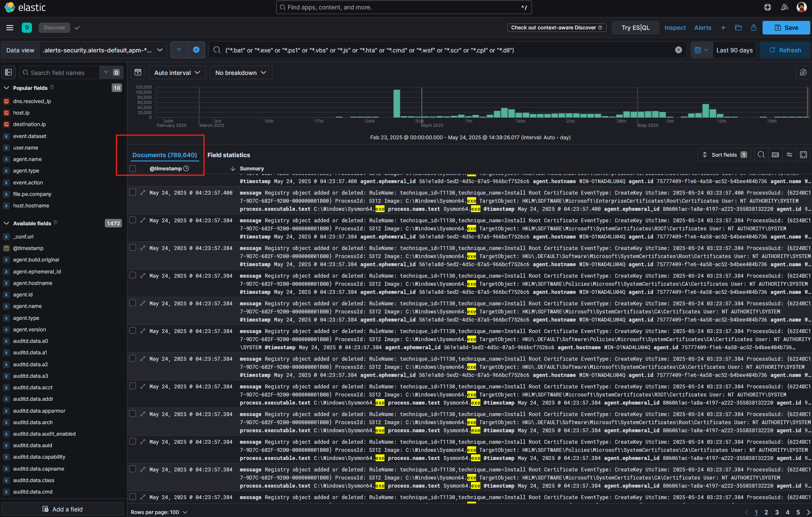
Task: Add a filter with the plus icon
Action: coord(196,50)
